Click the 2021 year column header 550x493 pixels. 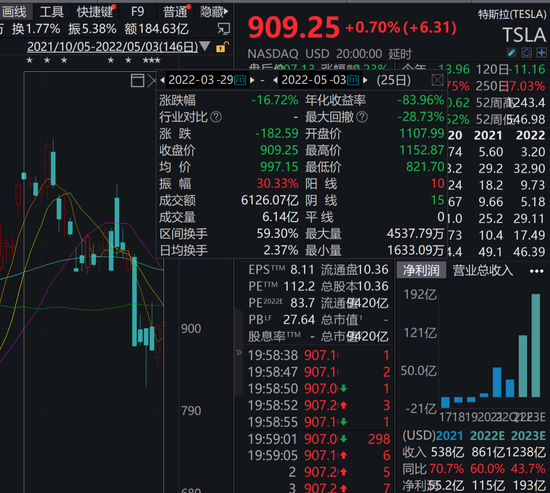(x=488, y=135)
